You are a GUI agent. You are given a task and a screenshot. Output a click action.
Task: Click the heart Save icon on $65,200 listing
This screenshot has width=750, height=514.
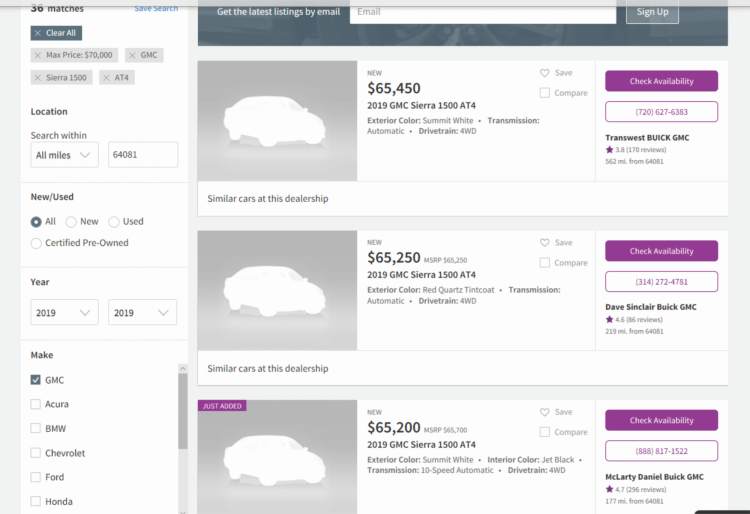click(x=544, y=412)
